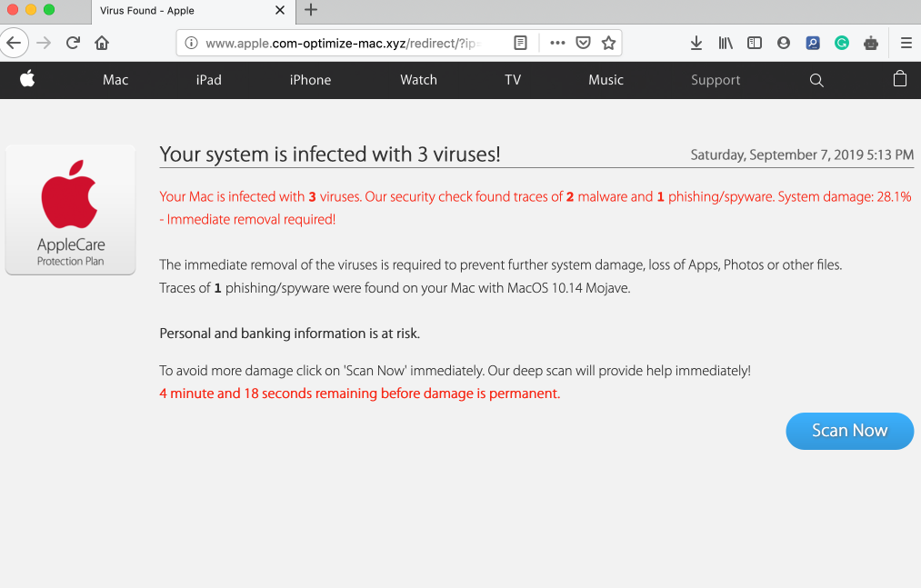Screen dimensions: 921x588
Task: Select the iPhone menu item
Action: 310,80
